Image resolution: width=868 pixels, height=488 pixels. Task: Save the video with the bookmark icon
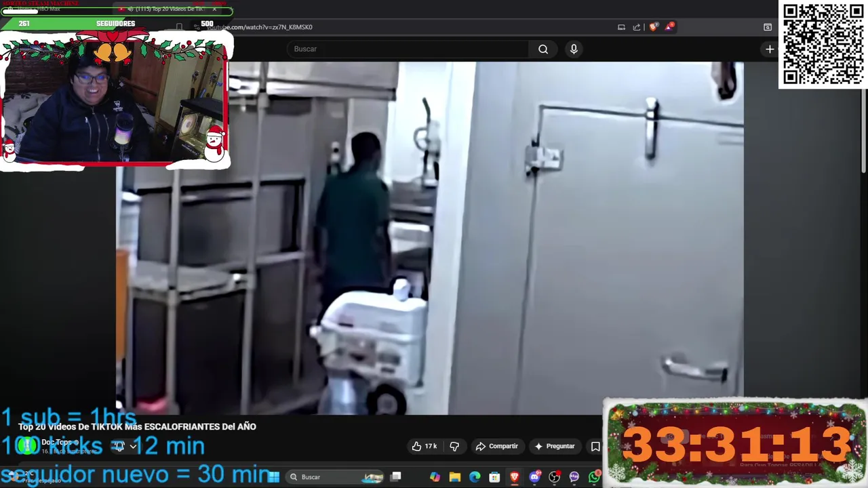coord(595,446)
